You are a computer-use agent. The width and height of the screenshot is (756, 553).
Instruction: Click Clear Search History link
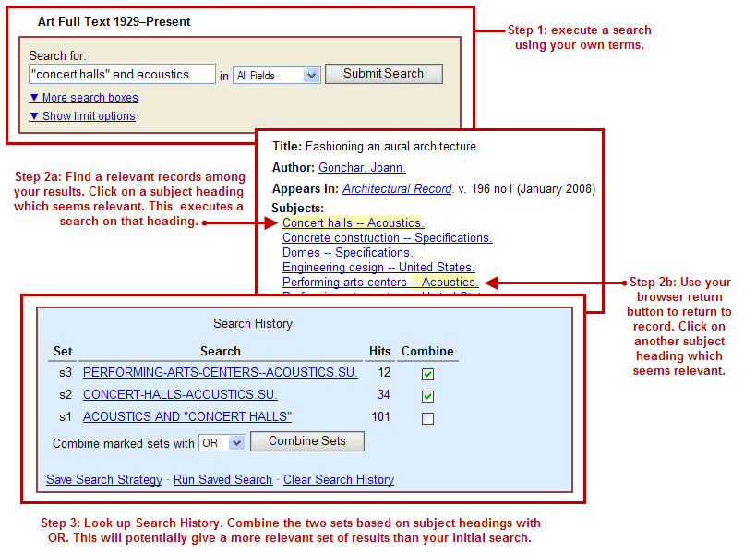338,480
